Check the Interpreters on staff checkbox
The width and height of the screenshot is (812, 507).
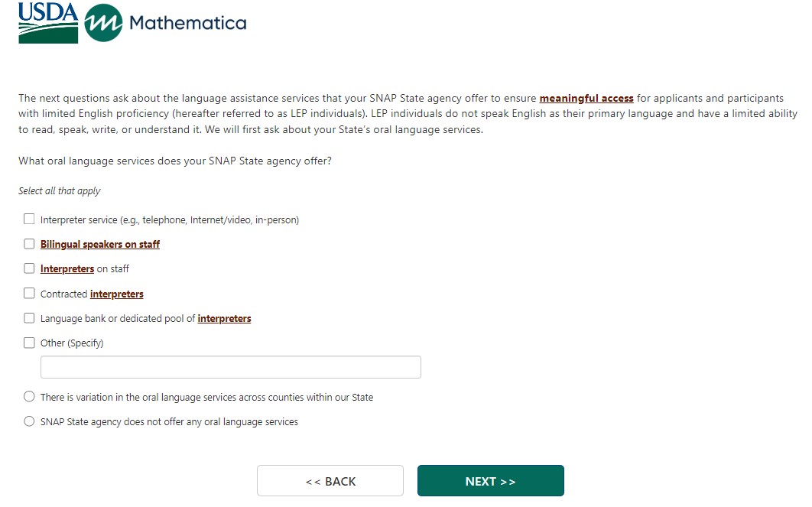tap(29, 268)
